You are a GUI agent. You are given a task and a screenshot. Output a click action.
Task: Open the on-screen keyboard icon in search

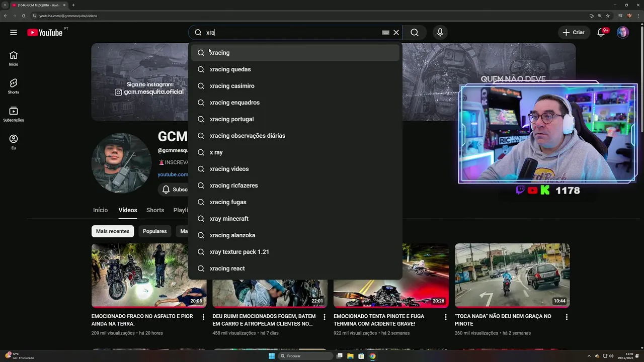coord(385,33)
